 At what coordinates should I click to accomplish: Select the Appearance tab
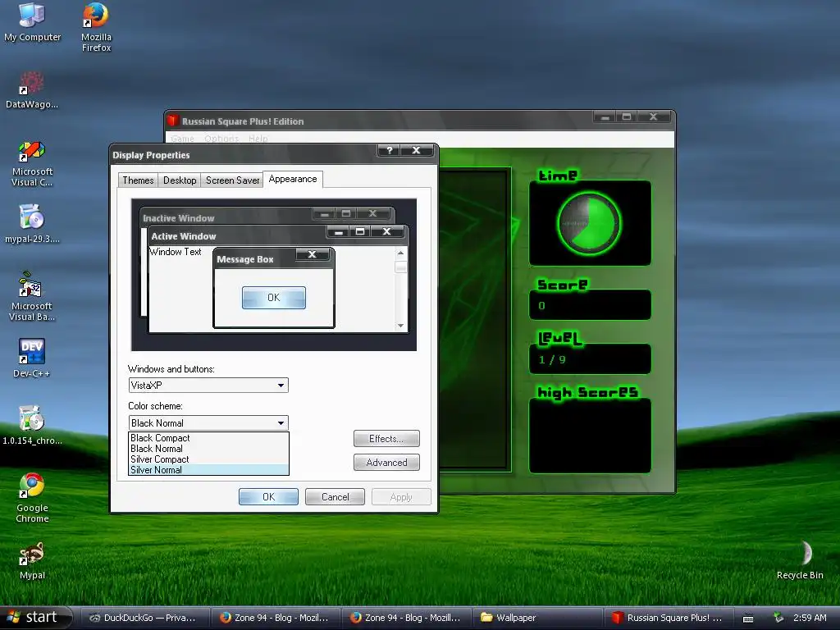coord(293,179)
